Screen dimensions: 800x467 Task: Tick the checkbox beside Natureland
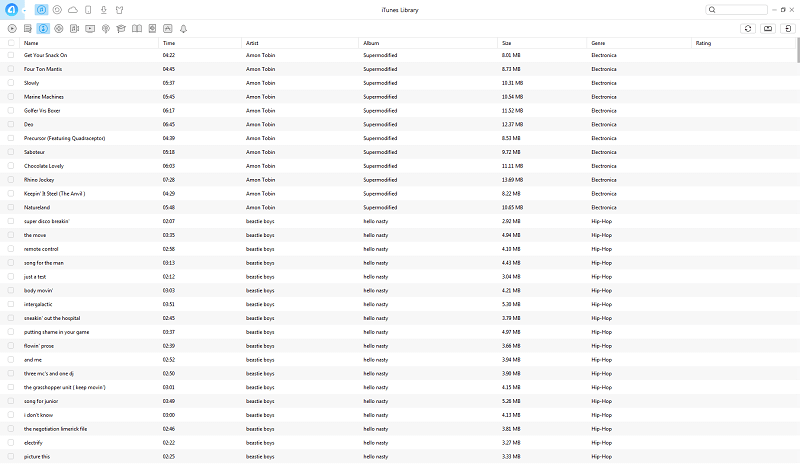[x=11, y=207]
